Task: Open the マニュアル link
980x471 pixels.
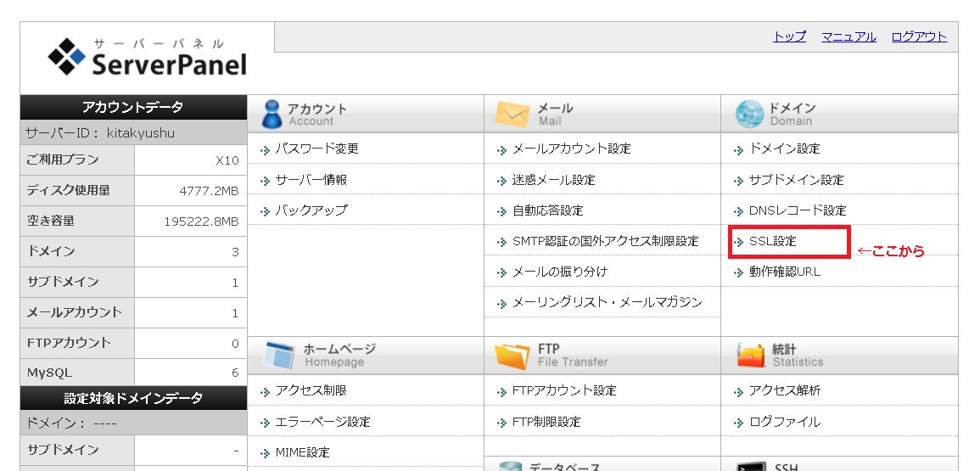Action: pyautogui.click(x=848, y=36)
